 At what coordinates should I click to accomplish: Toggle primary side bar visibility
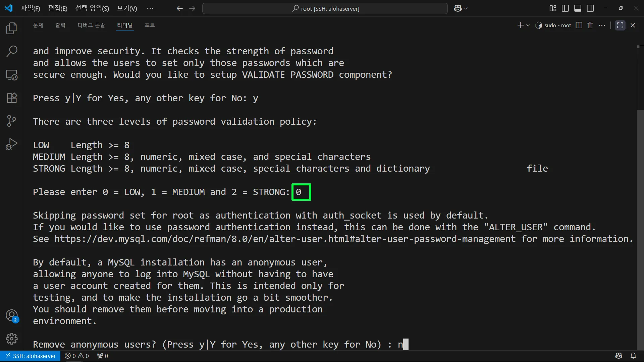[565, 8]
